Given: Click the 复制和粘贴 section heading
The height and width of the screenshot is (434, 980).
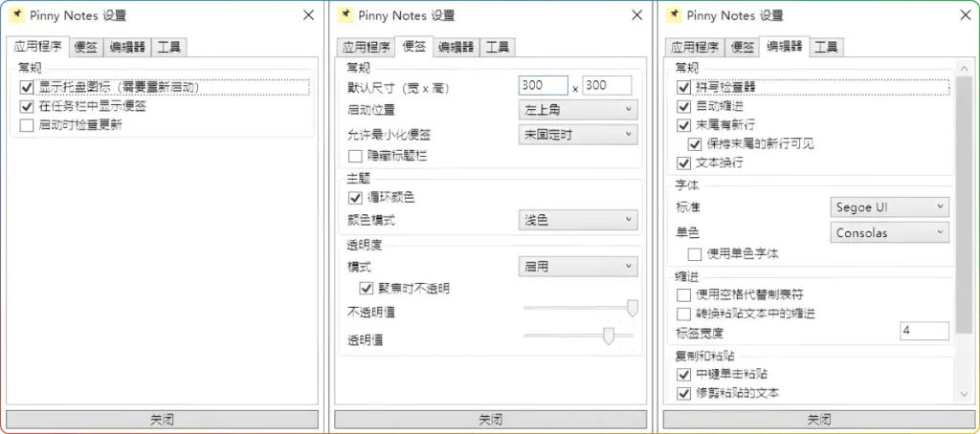Looking at the screenshot, I should point(704,357).
